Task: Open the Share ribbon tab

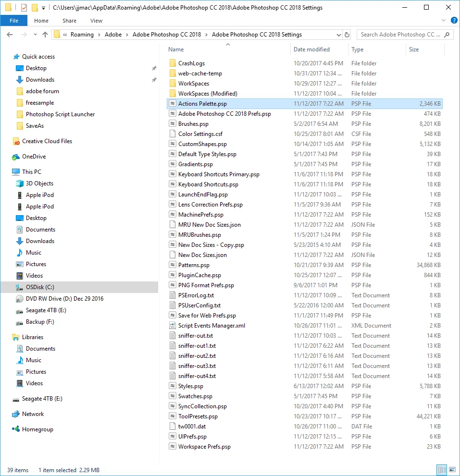Action: [69, 21]
